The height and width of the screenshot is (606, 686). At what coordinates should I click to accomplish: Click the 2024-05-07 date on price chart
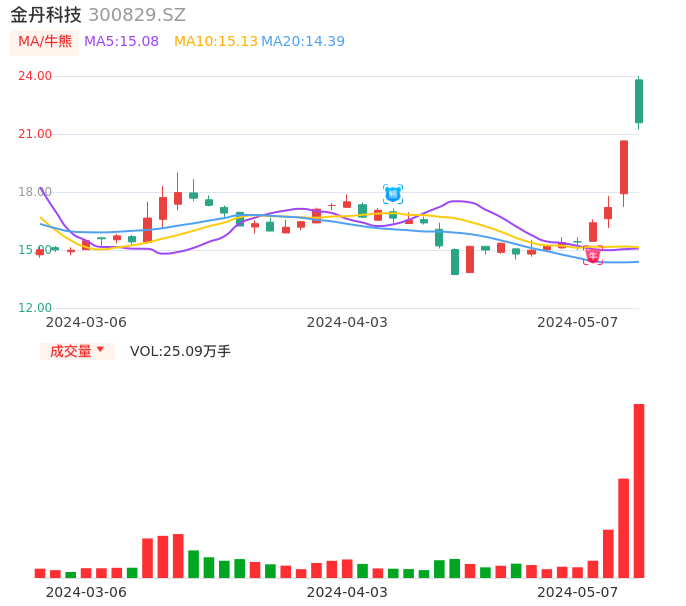point(578,322)
